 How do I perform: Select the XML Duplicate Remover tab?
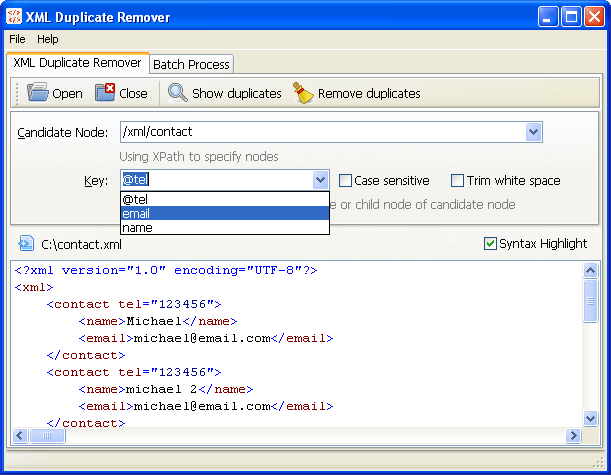pyautogui.click(x=77, y=63)
